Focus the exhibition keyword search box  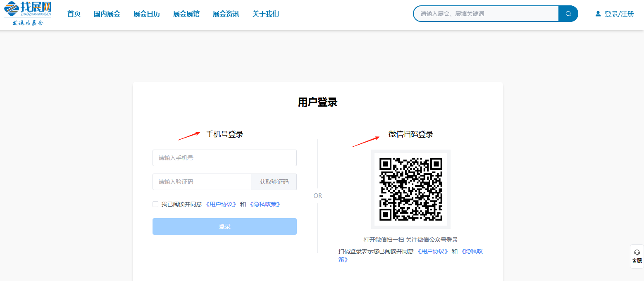pyautogui.click(x=486, y=14)
